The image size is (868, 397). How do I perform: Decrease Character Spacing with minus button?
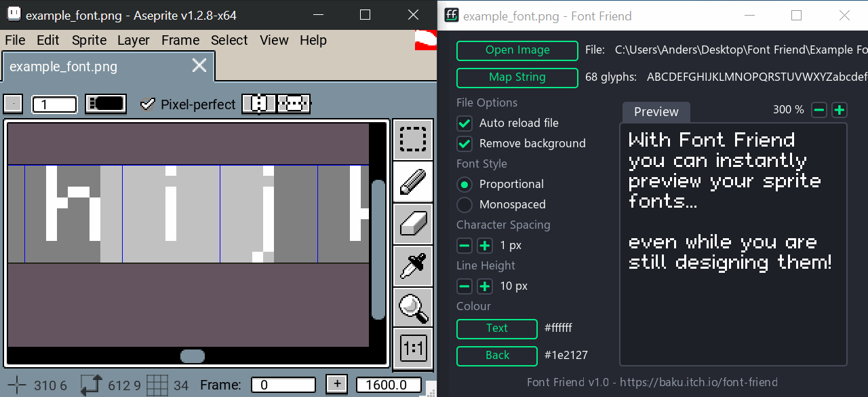(x=465, y=246)
